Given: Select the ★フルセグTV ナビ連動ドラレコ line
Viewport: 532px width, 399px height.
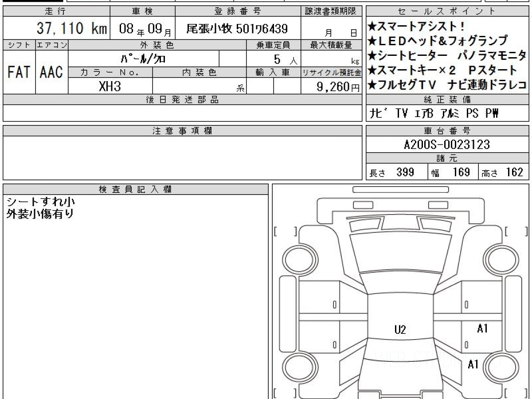Looking at the screenshot, I should [447, 85].
